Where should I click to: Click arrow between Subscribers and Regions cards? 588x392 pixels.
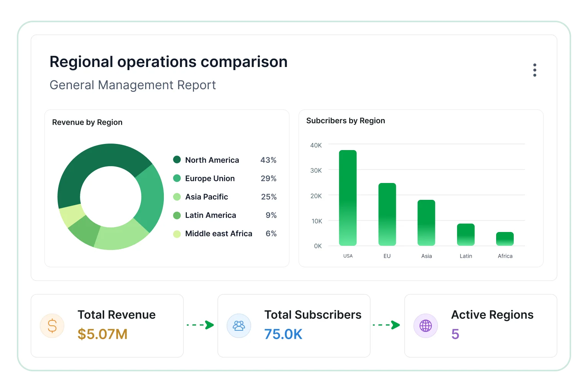(386, 325)
